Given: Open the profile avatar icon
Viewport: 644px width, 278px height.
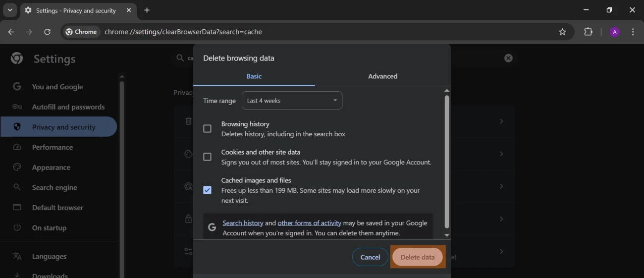Looking at the screenshot, I should coord(615,32).
